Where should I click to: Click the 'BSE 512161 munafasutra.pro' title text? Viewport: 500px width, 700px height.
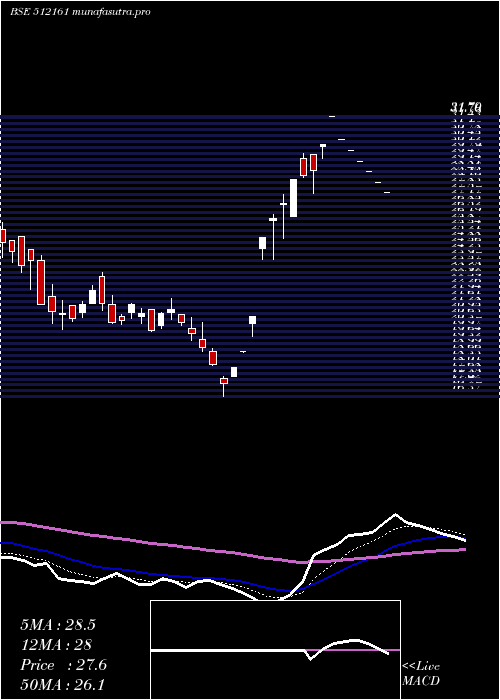pyautogui.click(x=80, y=12)
